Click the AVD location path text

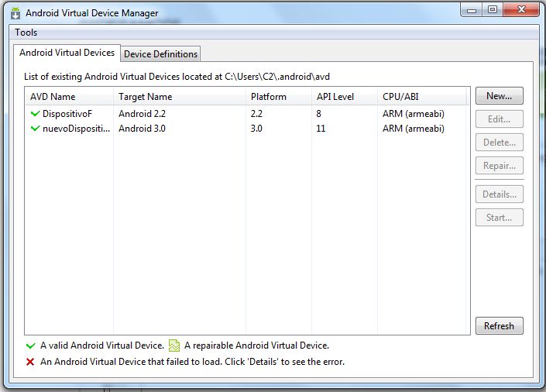point(277,77)
